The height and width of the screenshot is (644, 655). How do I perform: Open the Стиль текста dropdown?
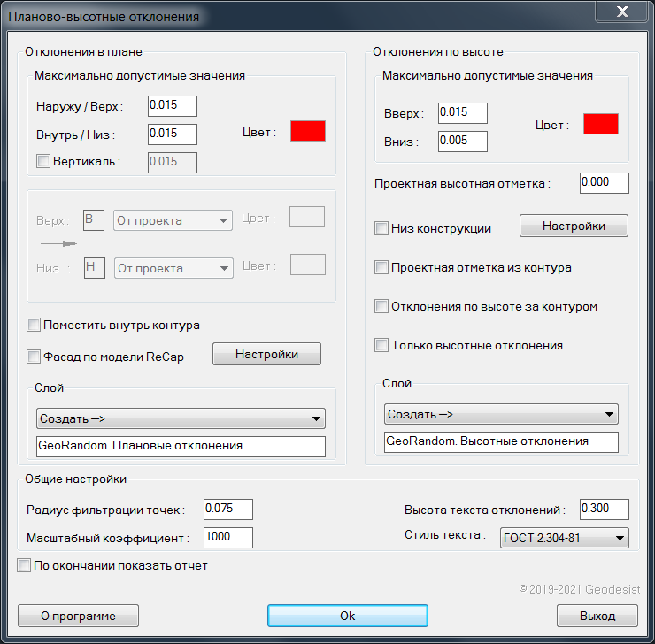click(x=564, y=537)
